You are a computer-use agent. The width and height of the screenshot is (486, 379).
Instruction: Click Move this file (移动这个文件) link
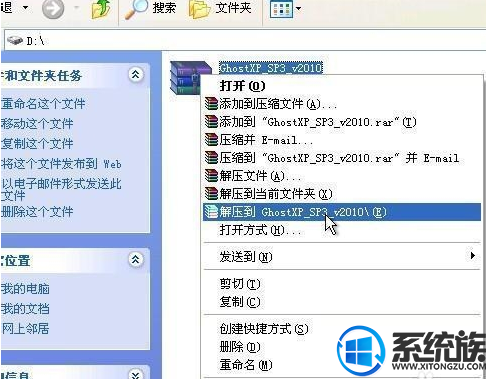click(x=37, y=124)
